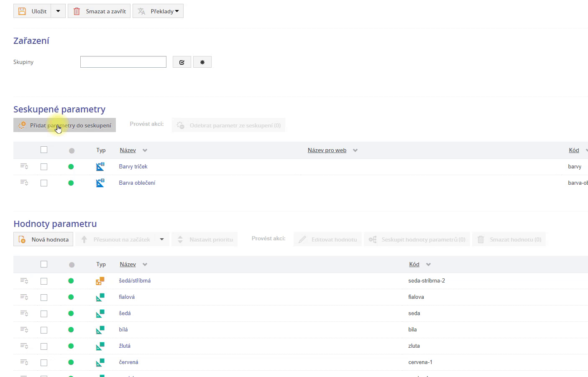This screenshot has height=377, width=588.
Task: Click the parameter type icon for Barva oblečení
Action: 100,183
